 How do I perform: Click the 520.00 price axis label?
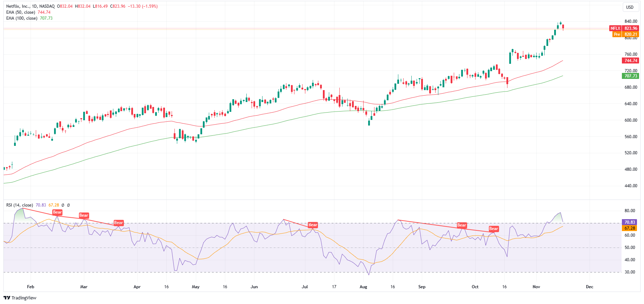(631, 153)
